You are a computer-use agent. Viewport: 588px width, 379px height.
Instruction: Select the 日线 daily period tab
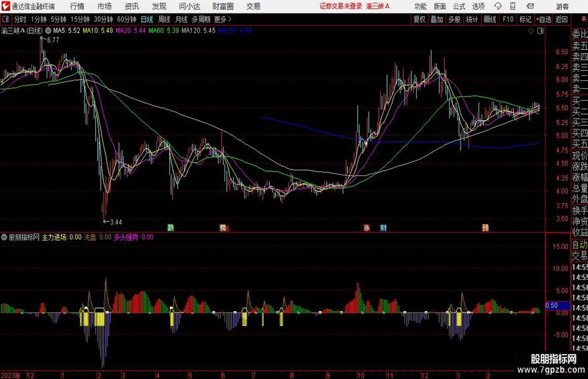click(x=147, y=19)
